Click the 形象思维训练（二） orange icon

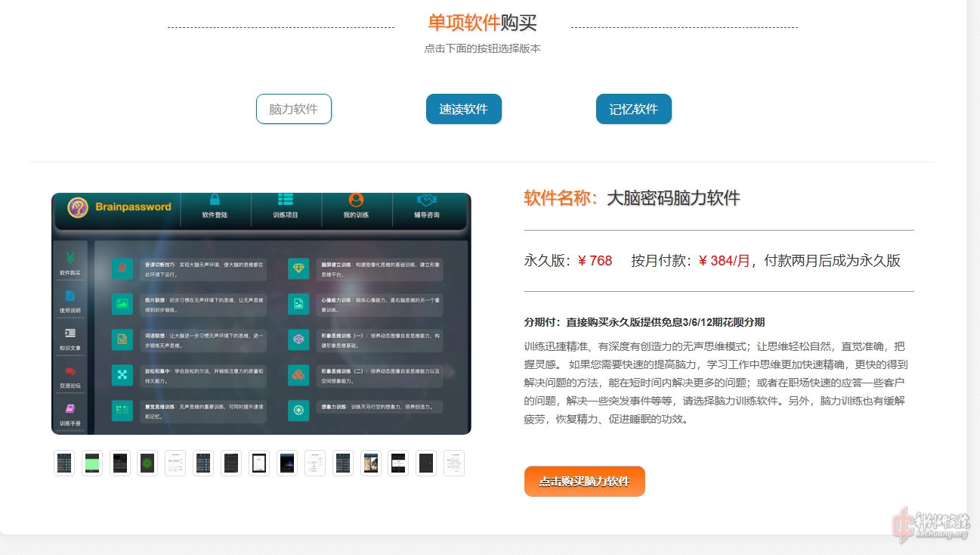298,374
